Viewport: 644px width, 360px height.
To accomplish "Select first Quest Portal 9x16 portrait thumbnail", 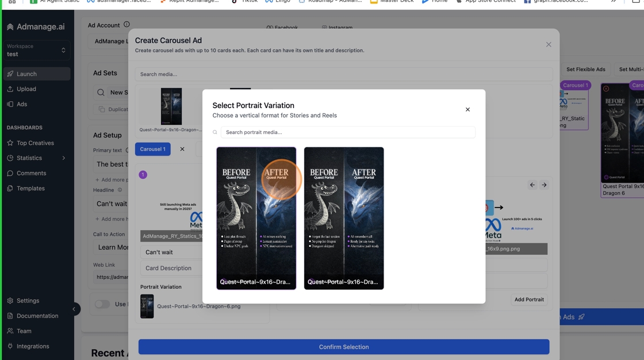I will coord(256,218).
